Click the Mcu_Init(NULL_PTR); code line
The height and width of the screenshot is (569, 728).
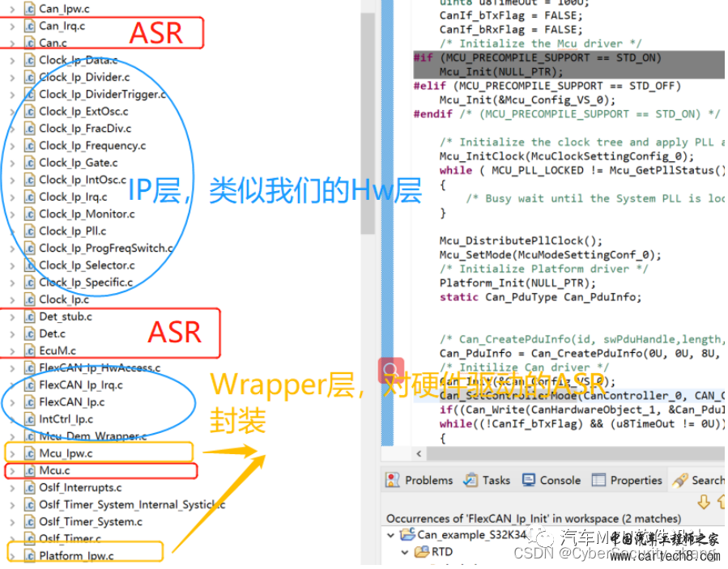(x=501, y=72)
